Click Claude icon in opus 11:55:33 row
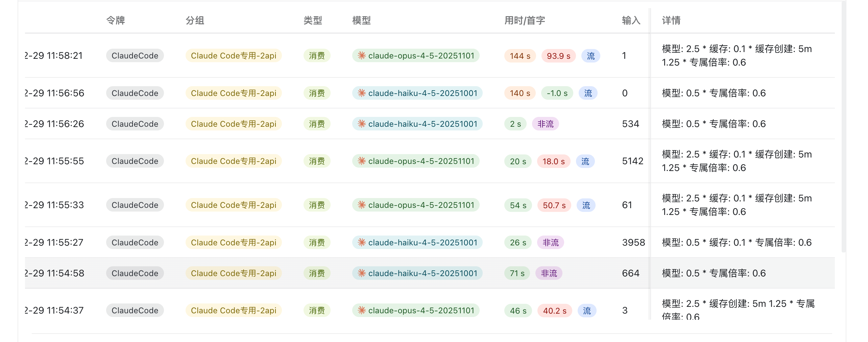This screenshot has width=868, height=342. pyautogui.click(x=362, y=205)
